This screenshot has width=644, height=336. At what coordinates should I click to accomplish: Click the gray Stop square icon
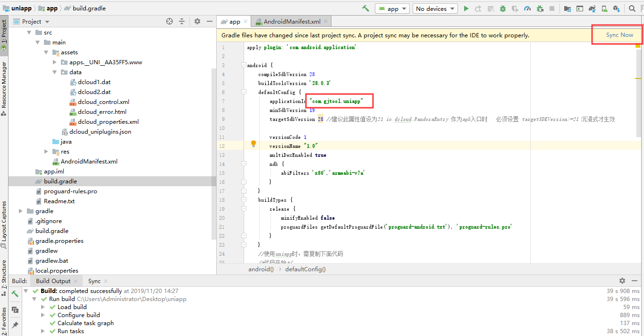[x=552, y=9]
